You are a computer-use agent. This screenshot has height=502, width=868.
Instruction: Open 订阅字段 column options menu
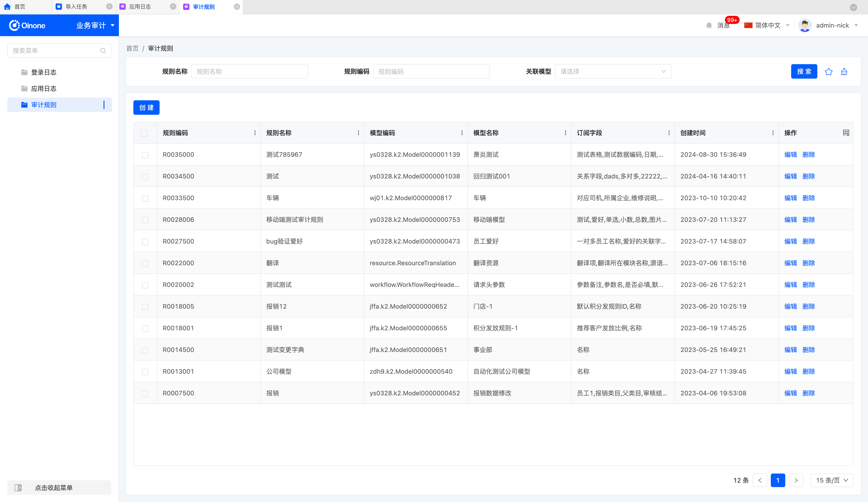[x=669, y=133]
